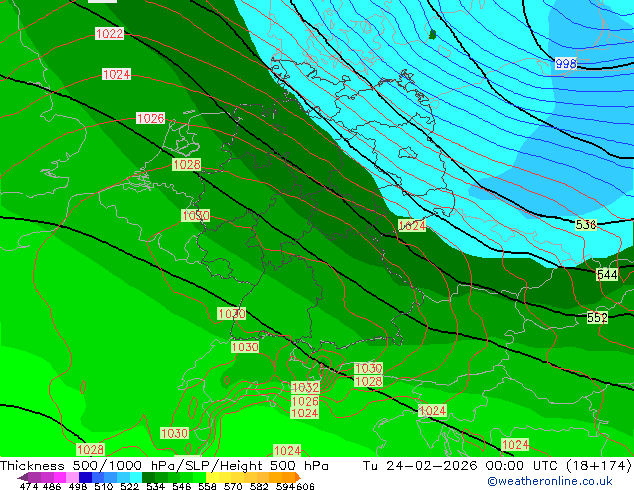
Task: Pick the dark blue legend swatch
Action: [85, 477]
